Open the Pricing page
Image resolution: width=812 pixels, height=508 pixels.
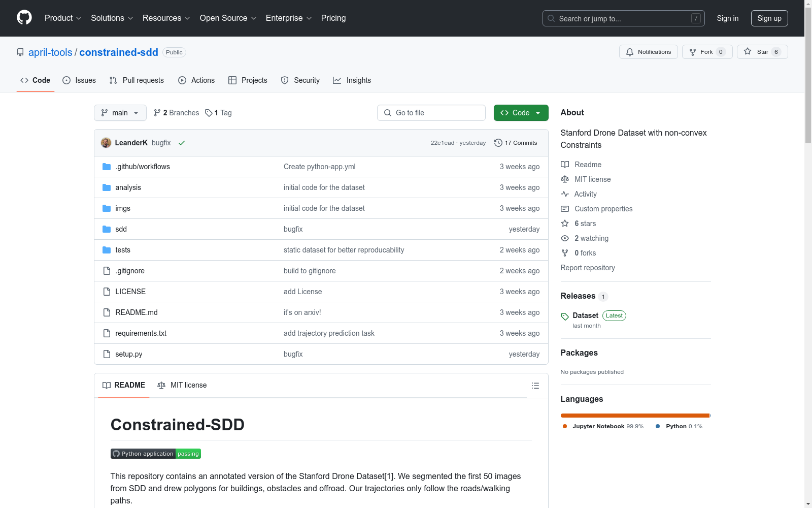[333, 18]
